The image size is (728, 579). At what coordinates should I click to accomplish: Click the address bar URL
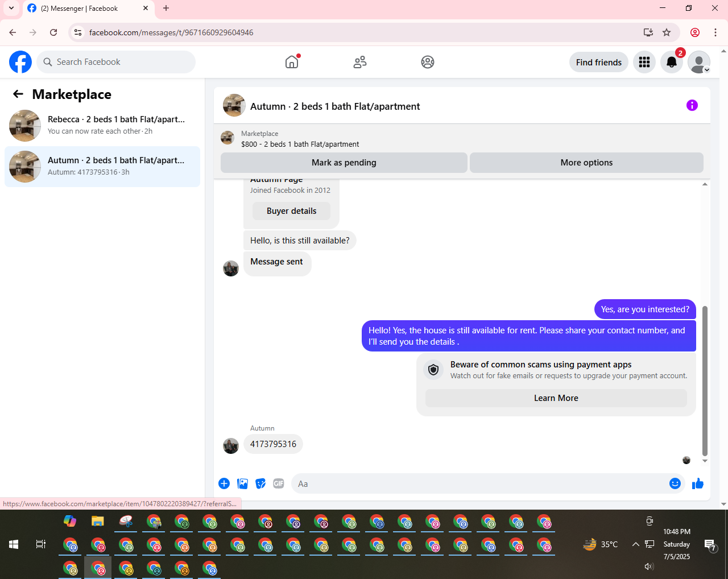coord(171,32)
